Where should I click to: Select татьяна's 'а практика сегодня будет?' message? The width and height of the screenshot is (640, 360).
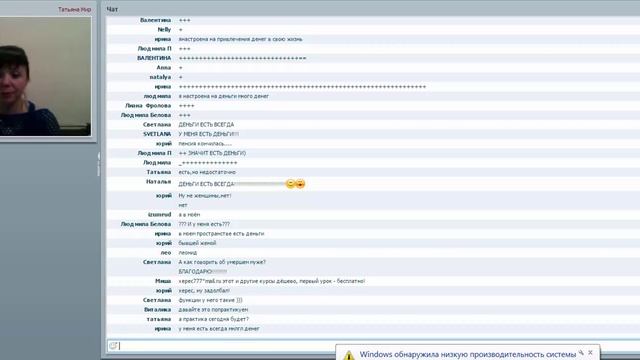click(213, 319)
